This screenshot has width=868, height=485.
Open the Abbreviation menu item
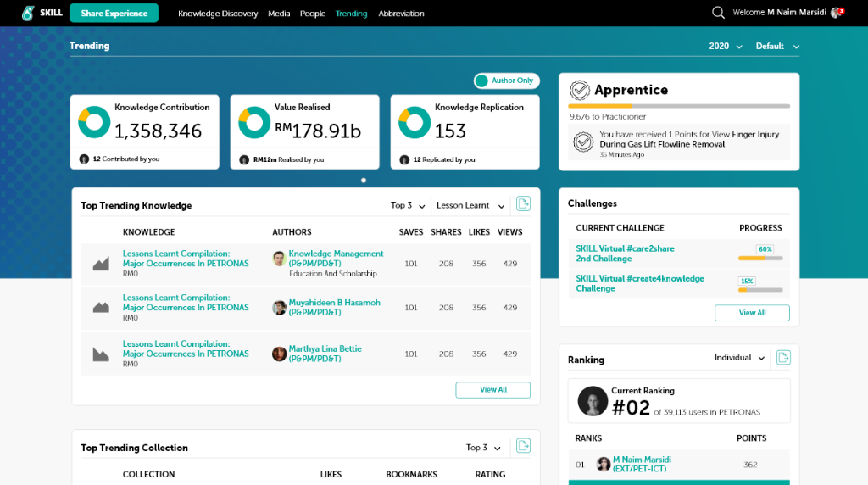tap(401, 14)
